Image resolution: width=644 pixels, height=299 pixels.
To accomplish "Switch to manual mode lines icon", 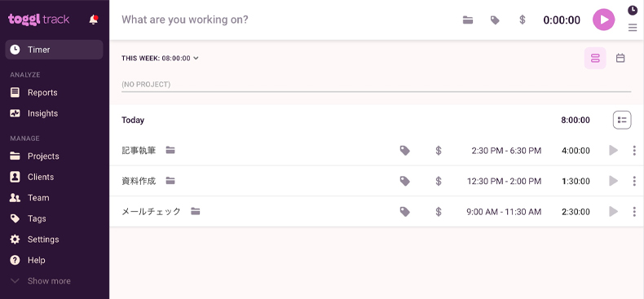I will 633,28.
